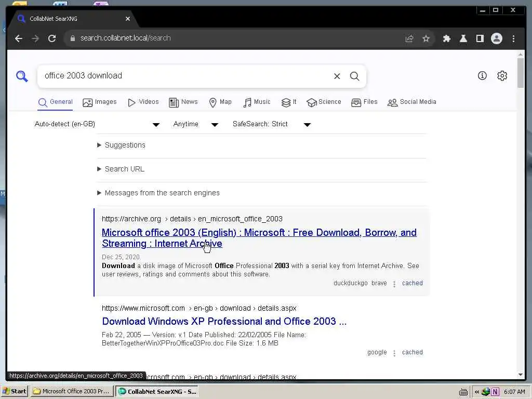This screenshot has width=532, height=399.
Task: Focus the search query input field
Action: pos(185,76)
